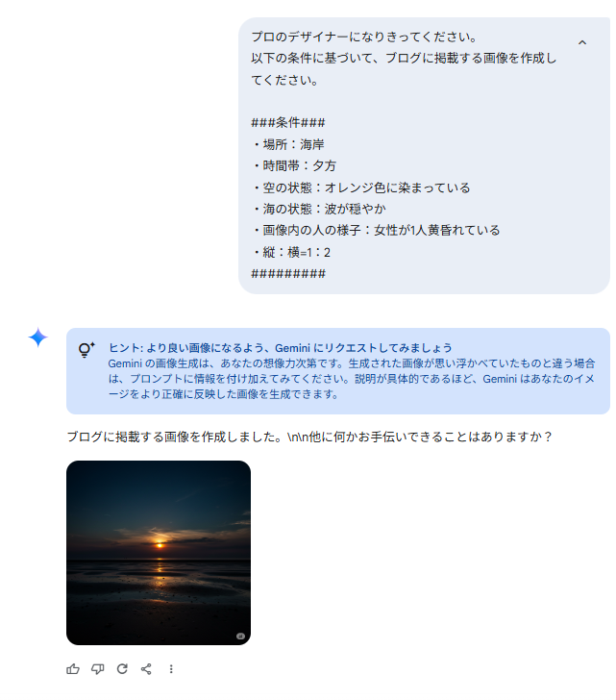Click the hint paragraph about Gemini image generation
616x700 pixels.
click(x=352, y=379)
